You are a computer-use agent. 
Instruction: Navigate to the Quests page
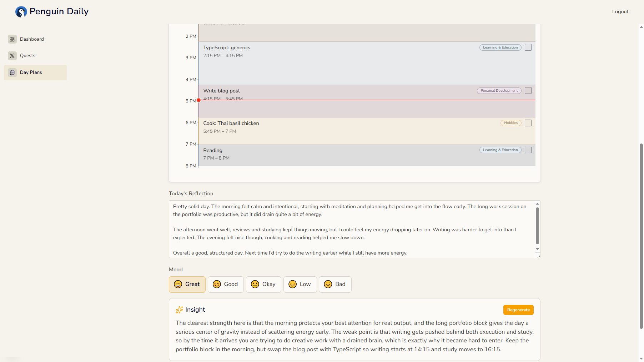[28, 55]
